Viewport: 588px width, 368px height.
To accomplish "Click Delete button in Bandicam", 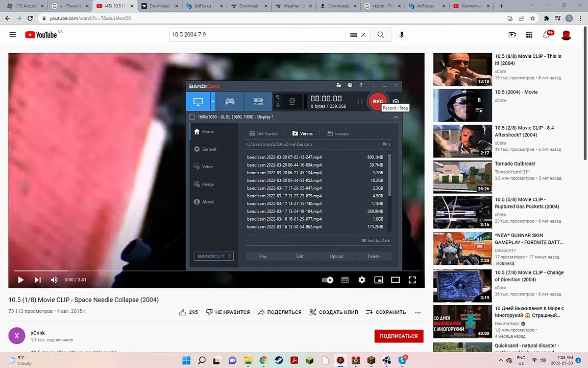I will tap(374, 257).
